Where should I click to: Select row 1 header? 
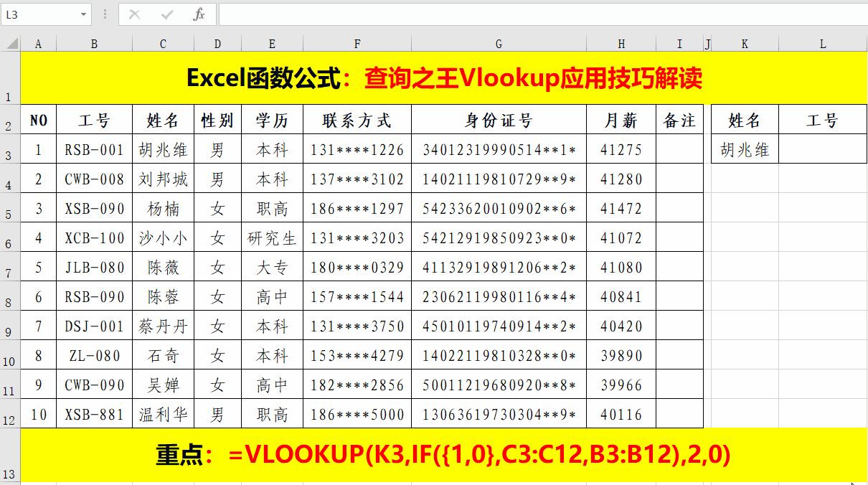point(10,78)
